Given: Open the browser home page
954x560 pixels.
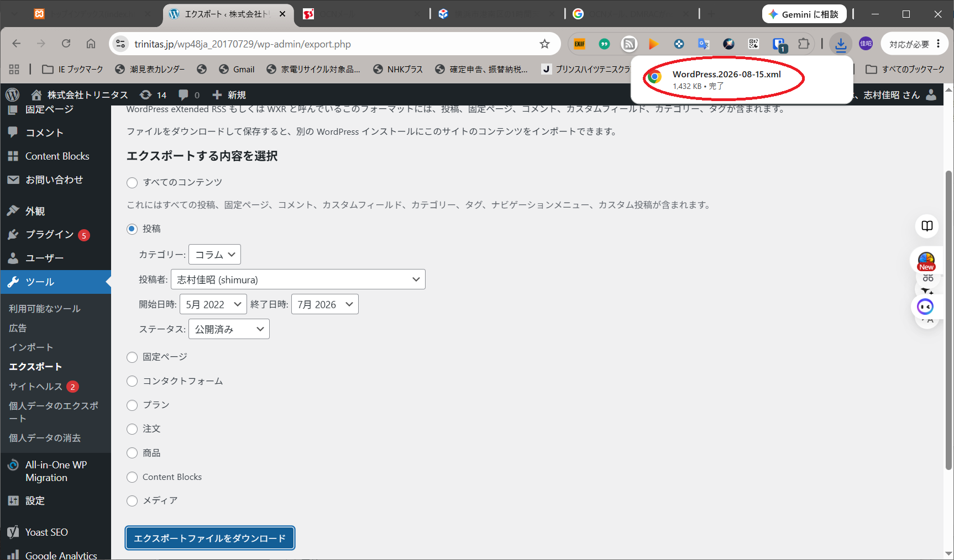Looking at the screenshot, I should [x=91, y=44].
